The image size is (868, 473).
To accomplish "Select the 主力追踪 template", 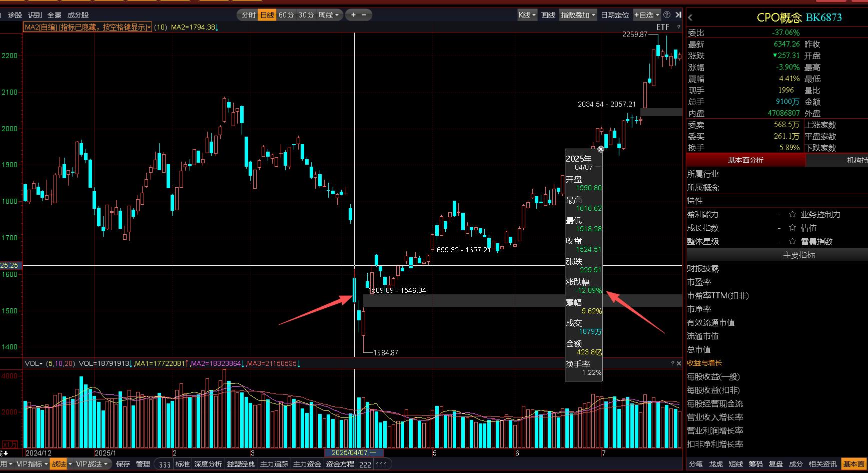I will point(274,464).
